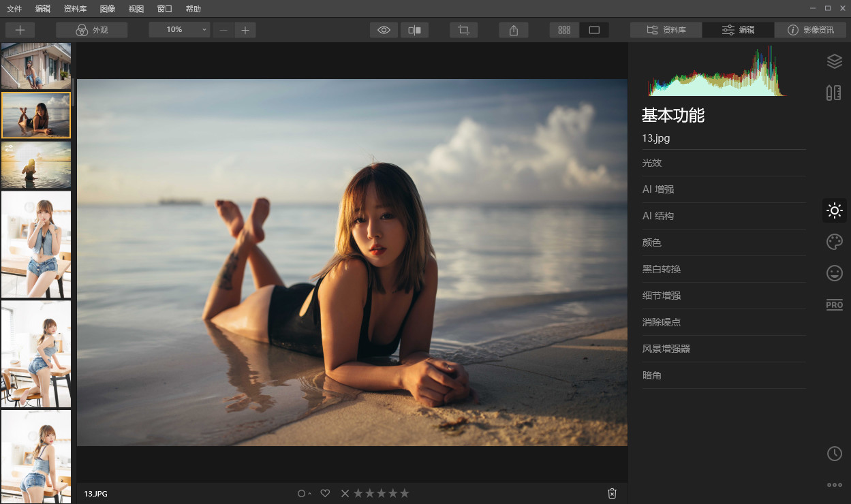Viewport: 851px width, 504px height.
Task: Click the 影像资讯 info button
Action: coord(810,30)
